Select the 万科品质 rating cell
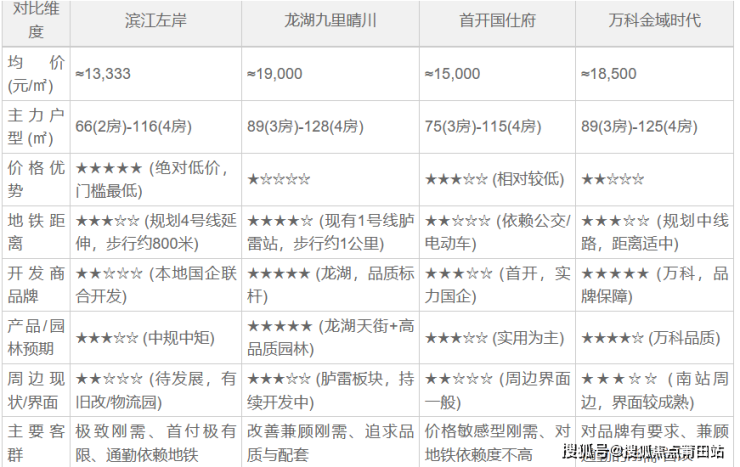740x467 pixels. tap(655, 338)
